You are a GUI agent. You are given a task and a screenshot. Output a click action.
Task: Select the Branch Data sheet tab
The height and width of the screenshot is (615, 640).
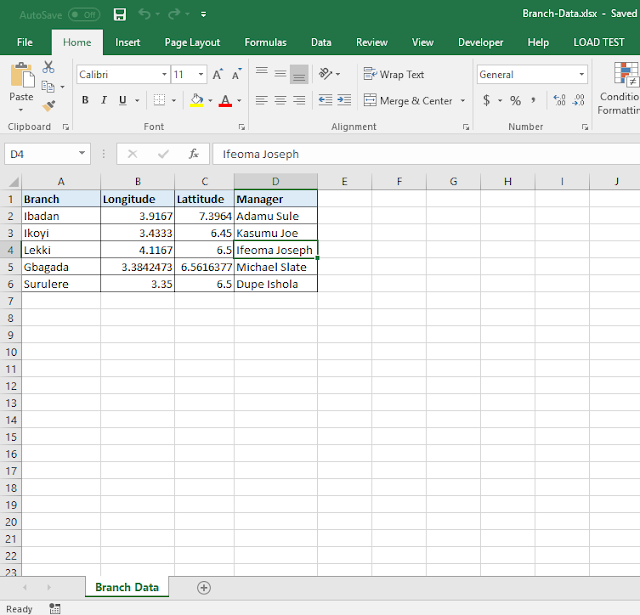point(127,587)
